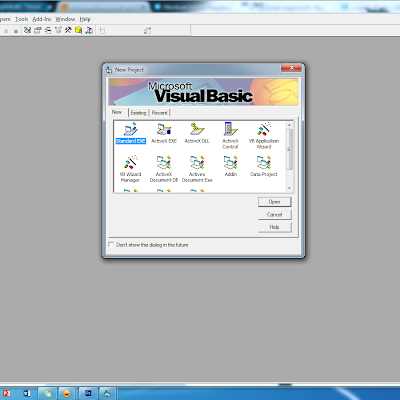This screenshot has width=400, height=400.
Task: Open the Help menu
Action: point(85,19)
